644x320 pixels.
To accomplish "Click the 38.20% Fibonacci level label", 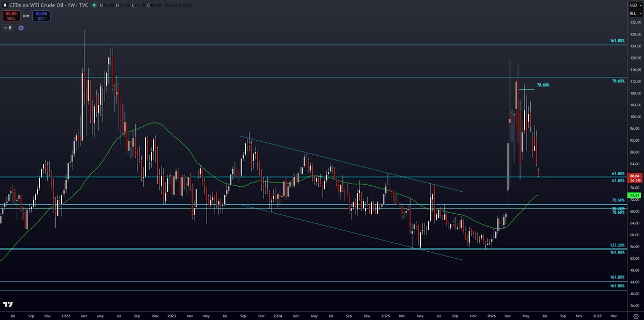I will click(x=618, y=208).
